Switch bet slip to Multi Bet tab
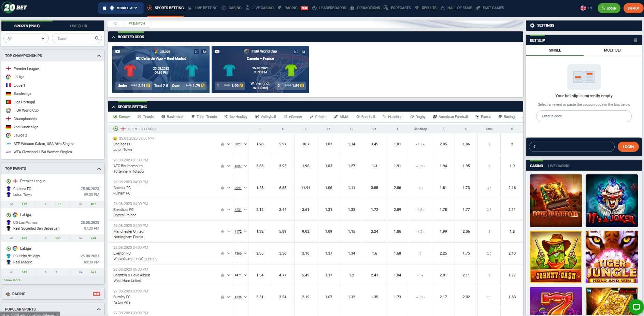The height and width of the screenshot is (316, 644). 613,50
